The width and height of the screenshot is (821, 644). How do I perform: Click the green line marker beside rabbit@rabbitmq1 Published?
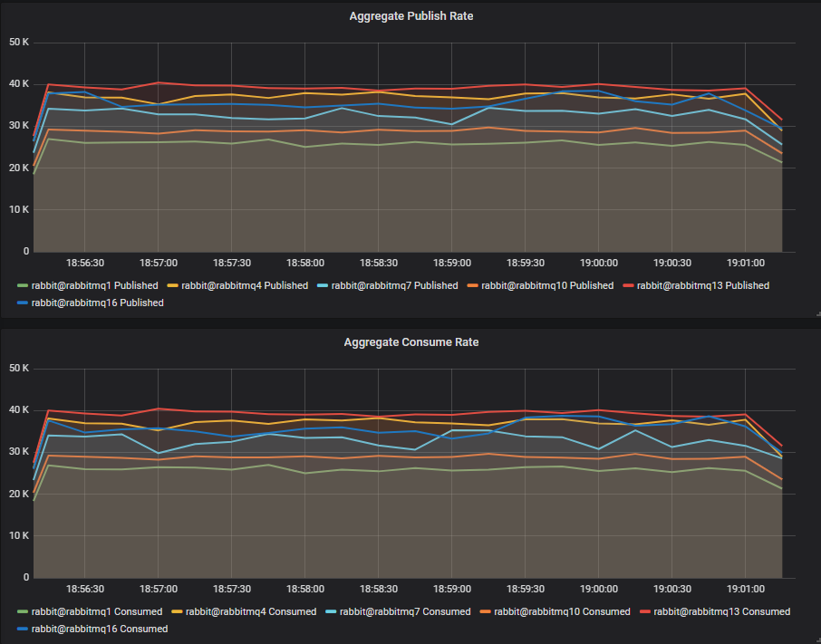tap(23, 284)
